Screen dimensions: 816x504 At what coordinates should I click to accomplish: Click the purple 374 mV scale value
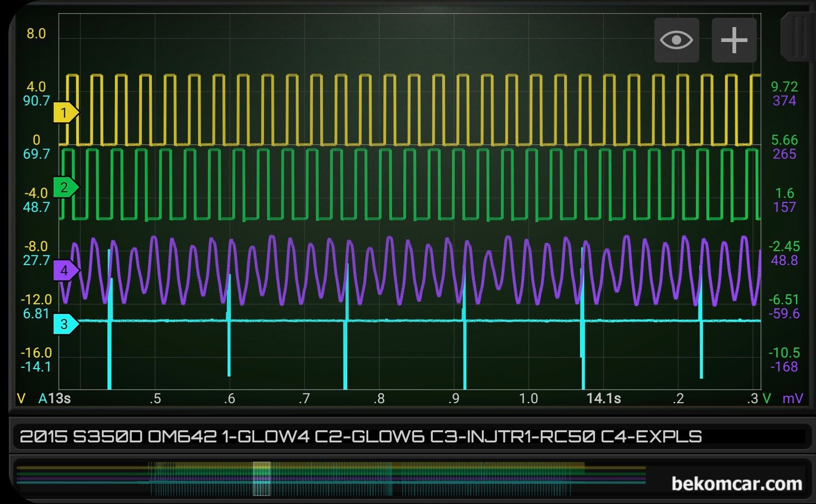pyautogui.click(x=785, y=101)
